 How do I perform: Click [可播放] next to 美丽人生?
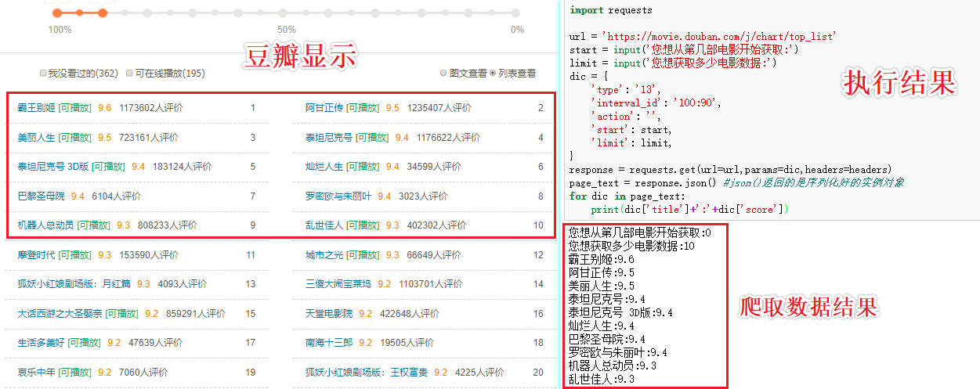click(x=75, y=138)
